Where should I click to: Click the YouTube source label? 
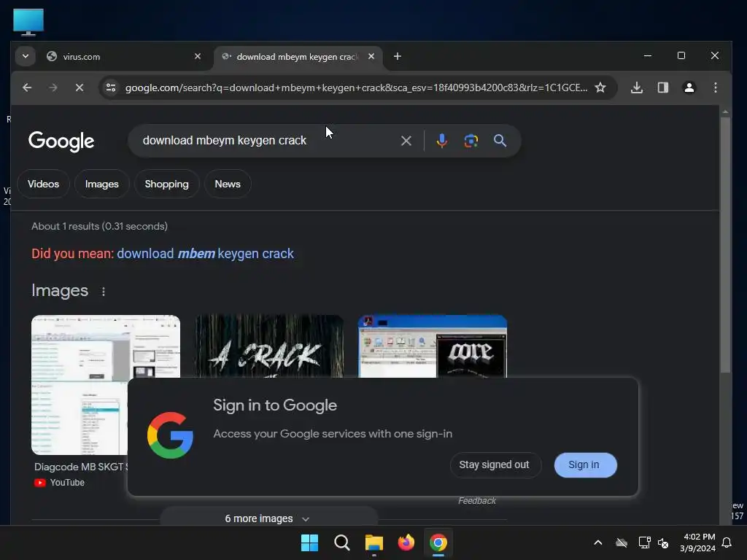tap(60, 483)
